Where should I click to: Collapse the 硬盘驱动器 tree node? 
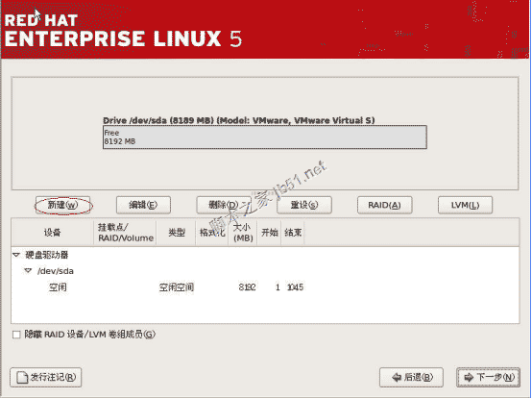pyautogui.click(x=16, y=255)
